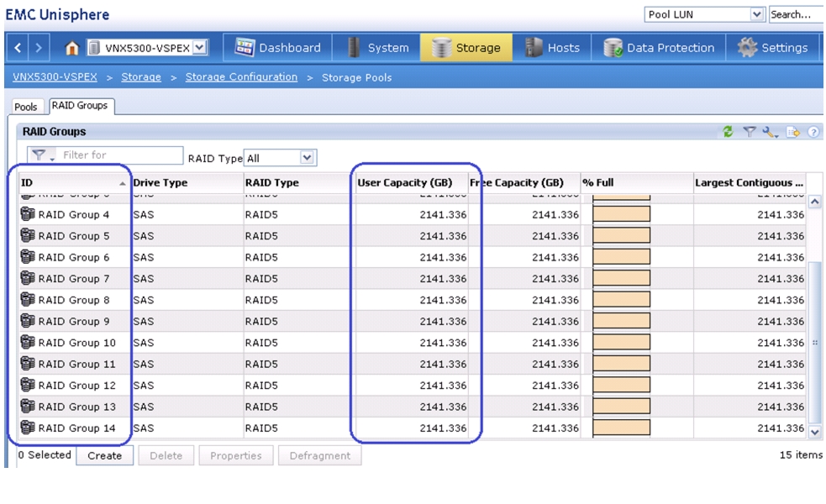This screenshot has width=826, height=504.
Task: Select RAID Group 6 row icon
Action: 28,256
